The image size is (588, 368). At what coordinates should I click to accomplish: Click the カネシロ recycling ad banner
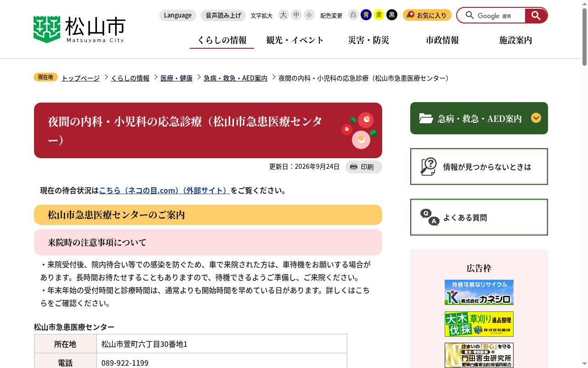coord(479,292)
